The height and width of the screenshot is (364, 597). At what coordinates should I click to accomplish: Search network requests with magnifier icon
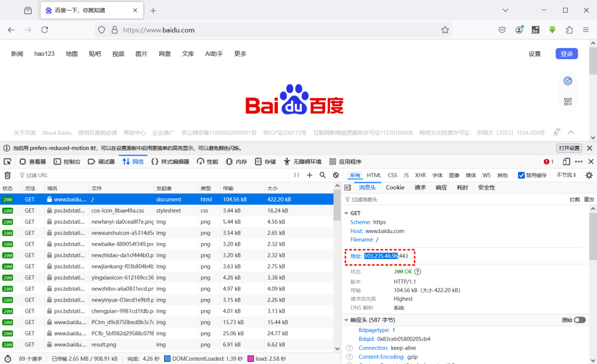point(322,175)
